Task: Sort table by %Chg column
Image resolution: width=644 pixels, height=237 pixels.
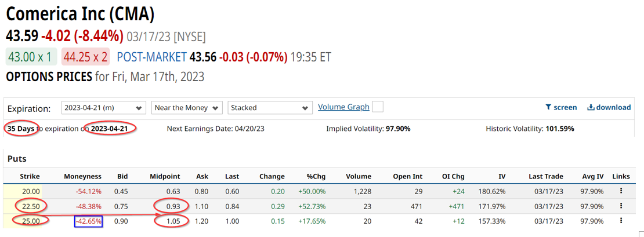Action: [x=316, y=176]
